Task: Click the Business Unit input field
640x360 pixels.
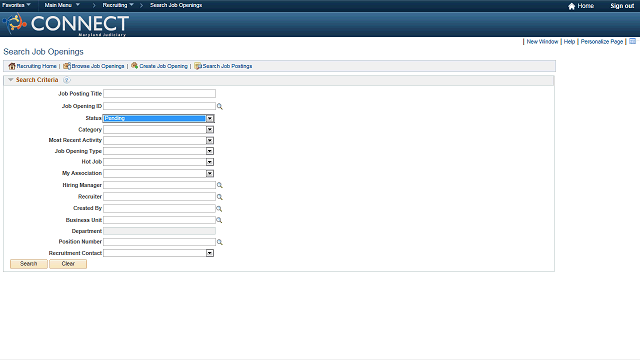Action: (159, 220)
